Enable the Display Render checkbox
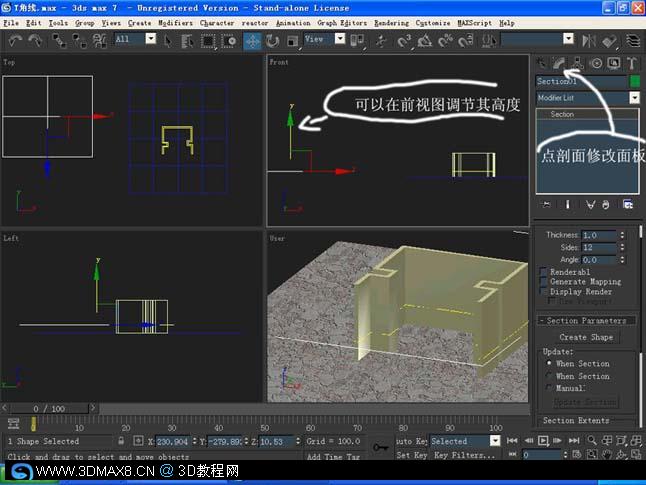Image resolution: width=646 pixels, height=485 pixels. click(543, 291)
